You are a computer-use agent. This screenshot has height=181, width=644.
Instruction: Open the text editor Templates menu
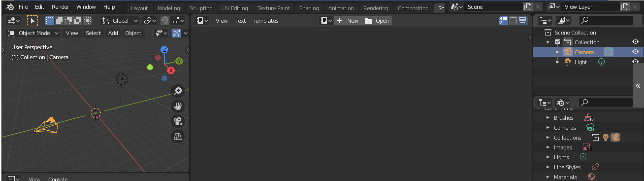tap(265, 21)
